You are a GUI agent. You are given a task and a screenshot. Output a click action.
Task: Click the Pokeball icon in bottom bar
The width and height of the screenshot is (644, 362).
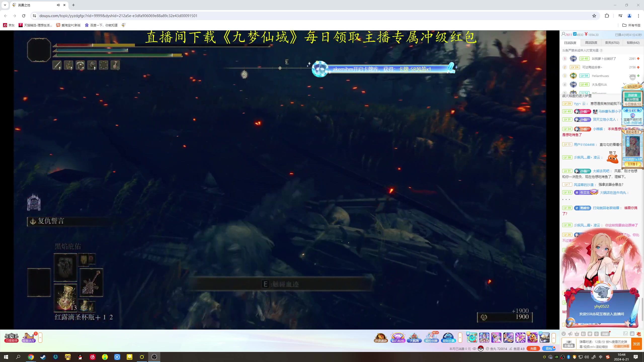click(x=481, y=349)
